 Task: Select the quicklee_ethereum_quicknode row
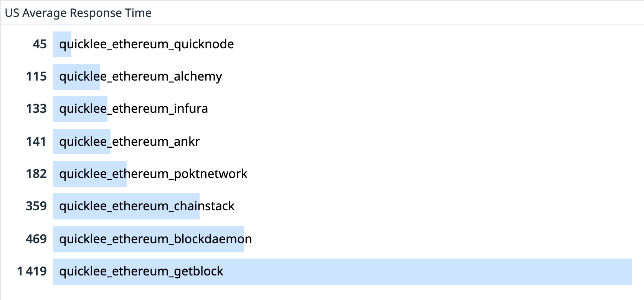pyautogui.click(x=322, y=44)
